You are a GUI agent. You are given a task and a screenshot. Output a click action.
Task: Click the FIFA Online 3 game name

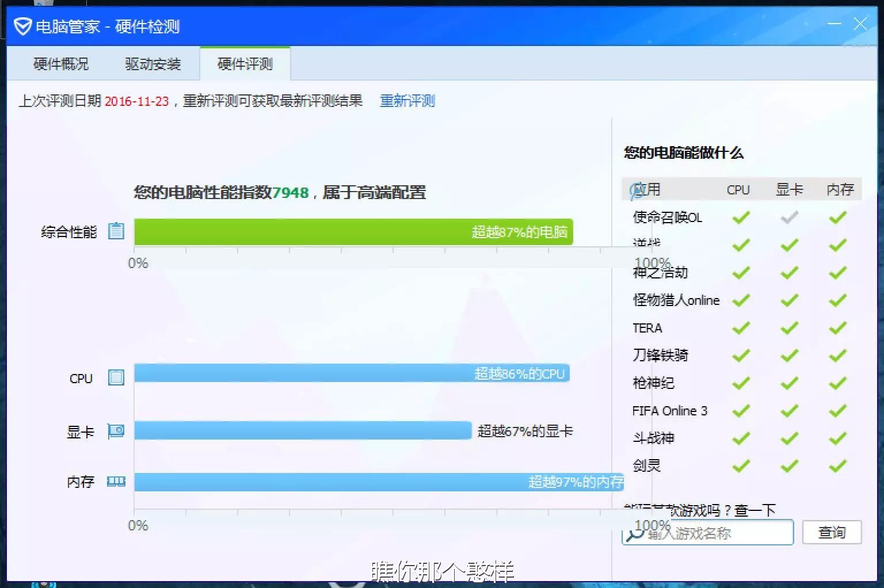click(x=670, y=411)
